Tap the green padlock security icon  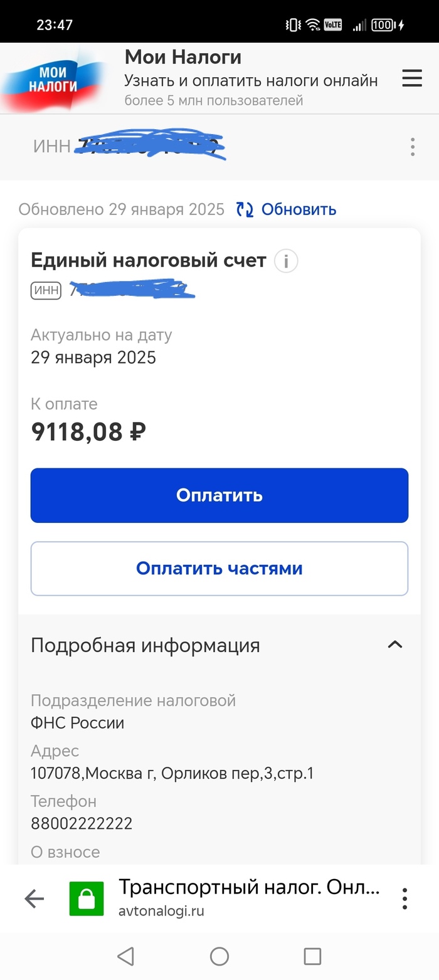coord(86,898)
